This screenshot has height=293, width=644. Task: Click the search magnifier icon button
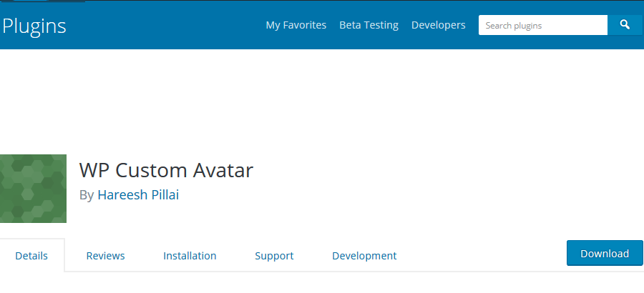(625, 25)
